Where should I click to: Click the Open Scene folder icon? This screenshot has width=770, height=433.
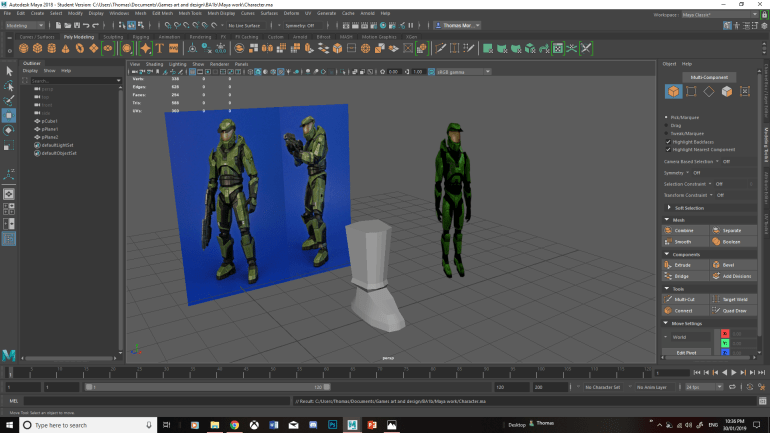pyautogui.click(x=67, y=25)
